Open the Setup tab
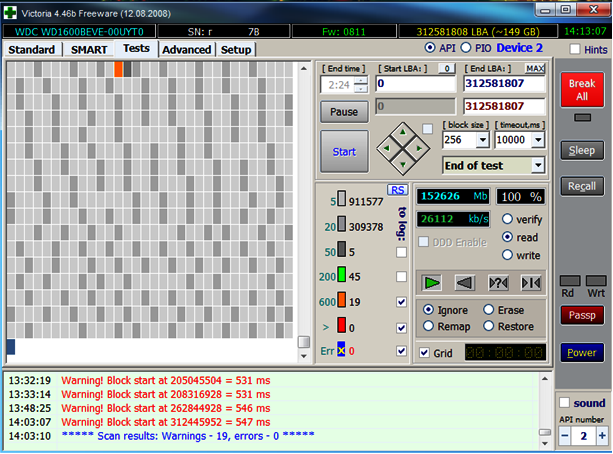Viewport: 613px width, 454px height. 236,49
